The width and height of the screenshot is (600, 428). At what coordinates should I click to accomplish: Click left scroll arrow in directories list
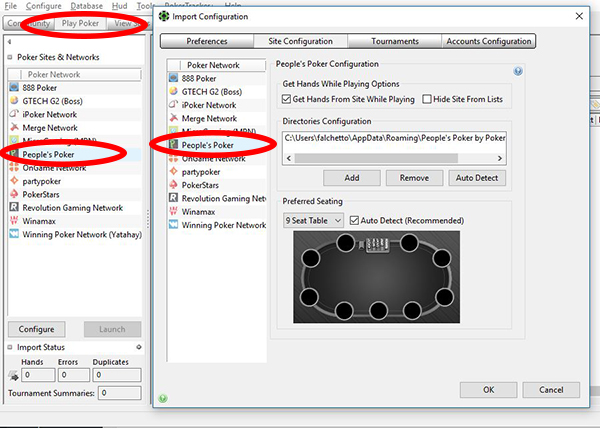pyautogui.click(x=289, y=158)
